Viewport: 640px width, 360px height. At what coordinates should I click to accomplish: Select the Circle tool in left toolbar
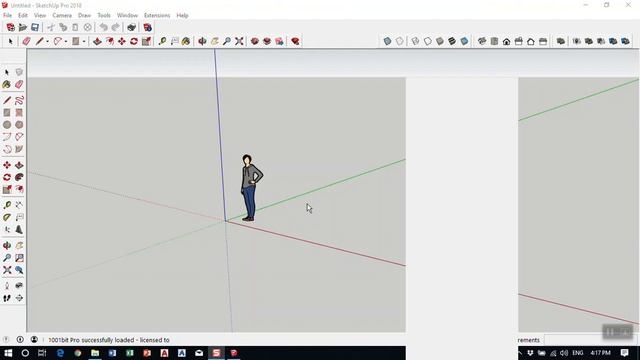(x=7, y=125)
